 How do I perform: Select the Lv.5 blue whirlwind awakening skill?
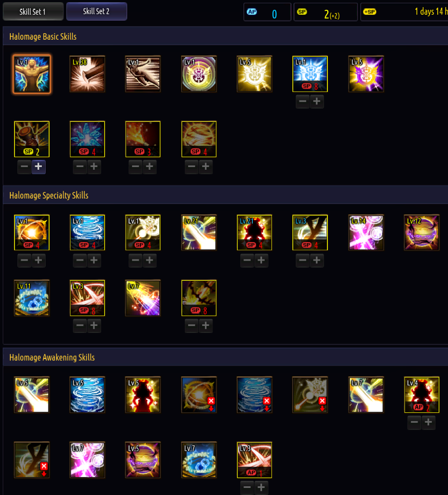(88, 394)
